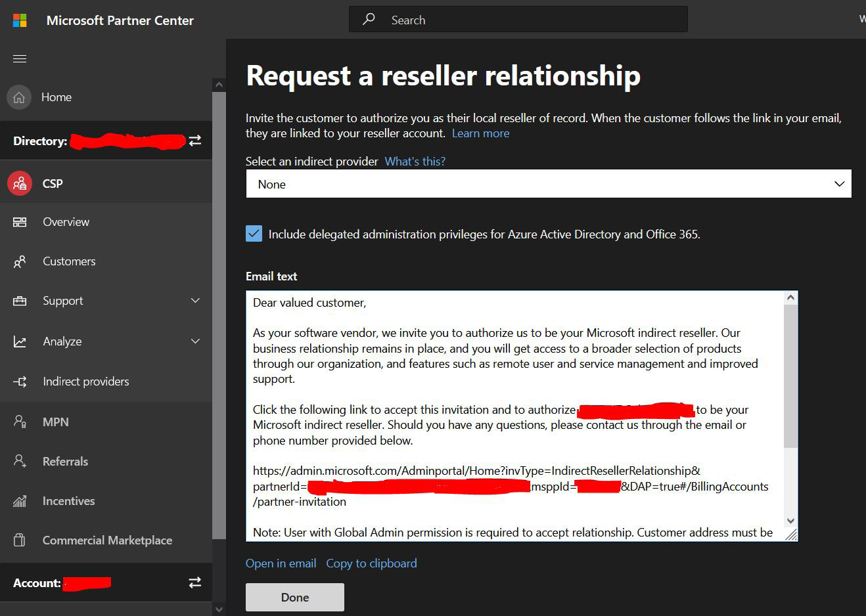Viewport: 866px width, 616px height.
Task: Click the Learn more link
Action: point(480,133)
